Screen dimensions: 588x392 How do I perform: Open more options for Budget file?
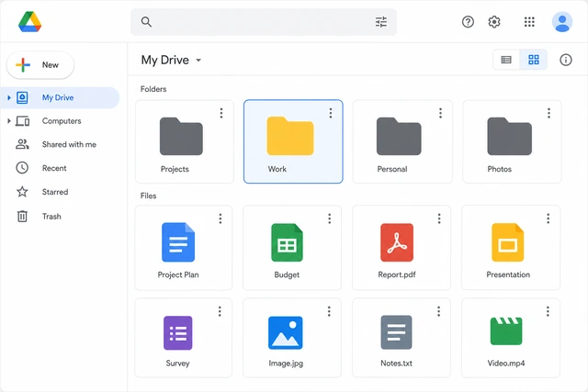point(329,218)
